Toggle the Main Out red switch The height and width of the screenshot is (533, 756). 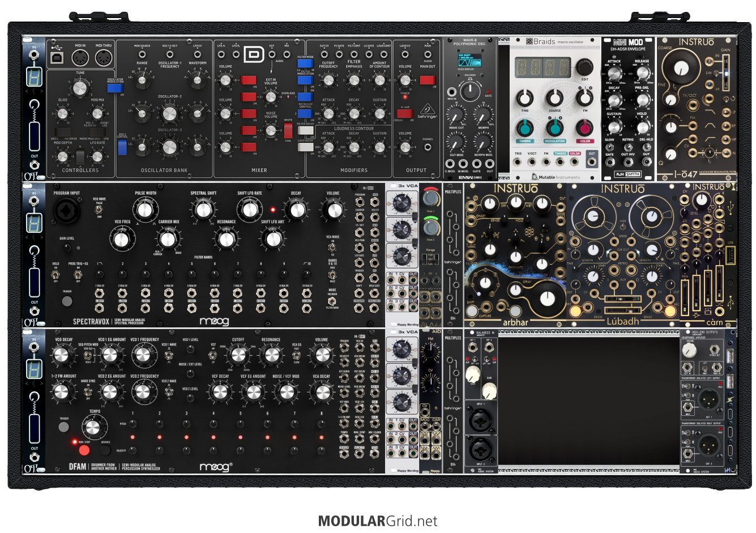tap(428, 80)
